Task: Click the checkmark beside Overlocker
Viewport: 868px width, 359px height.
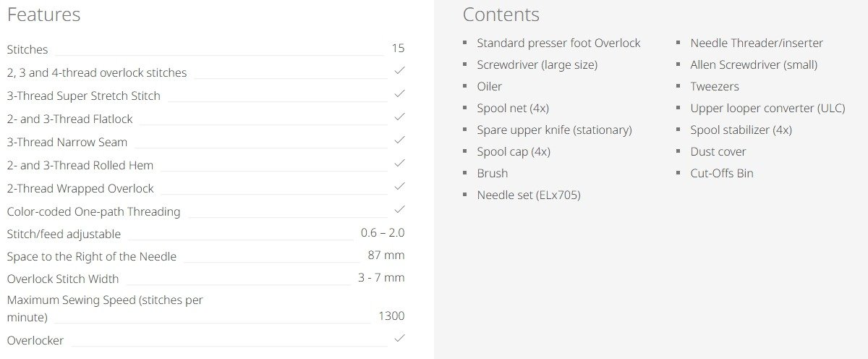Action: point(399,339)
